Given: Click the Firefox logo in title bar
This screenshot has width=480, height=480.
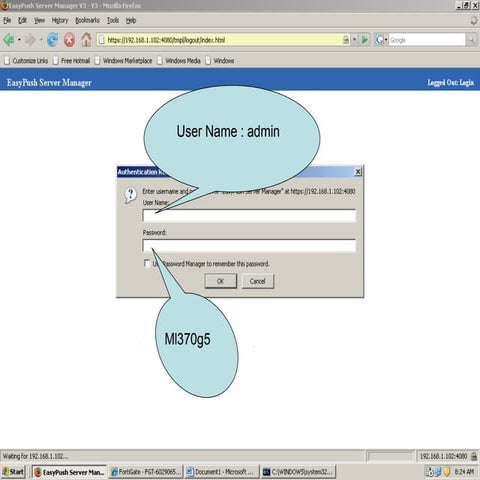Looking at the screenshot, I should pyautogui.click(x=4, y=5).
